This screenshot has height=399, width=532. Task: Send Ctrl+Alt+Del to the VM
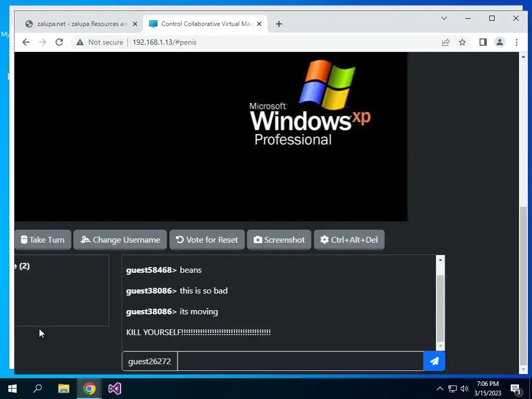pyautogui.click(x=349, y=240)
